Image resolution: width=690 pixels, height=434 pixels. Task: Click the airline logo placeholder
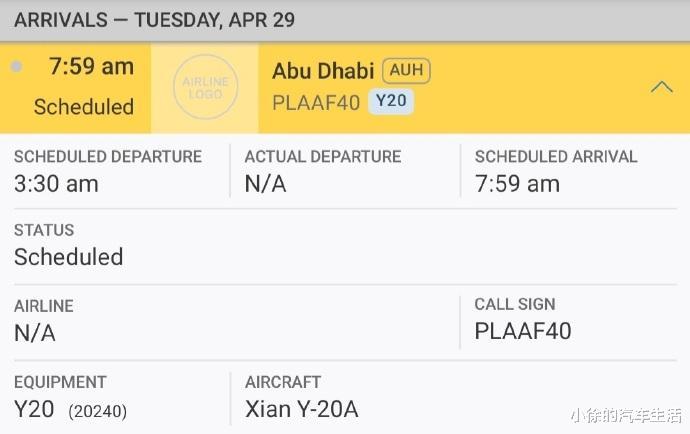(206, 87)
